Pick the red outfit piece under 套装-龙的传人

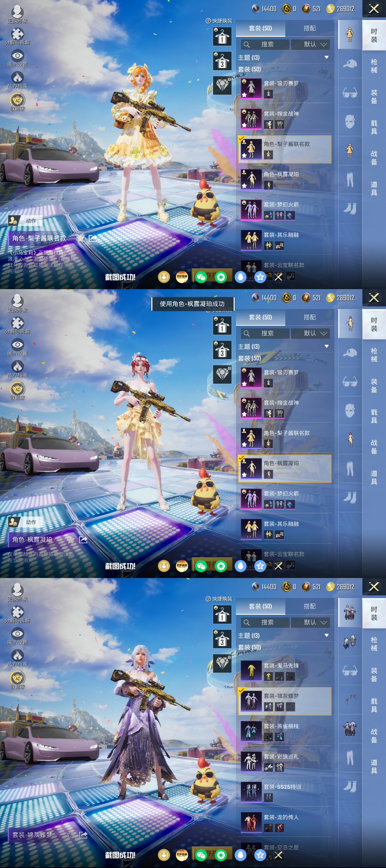tap(279, 828)
